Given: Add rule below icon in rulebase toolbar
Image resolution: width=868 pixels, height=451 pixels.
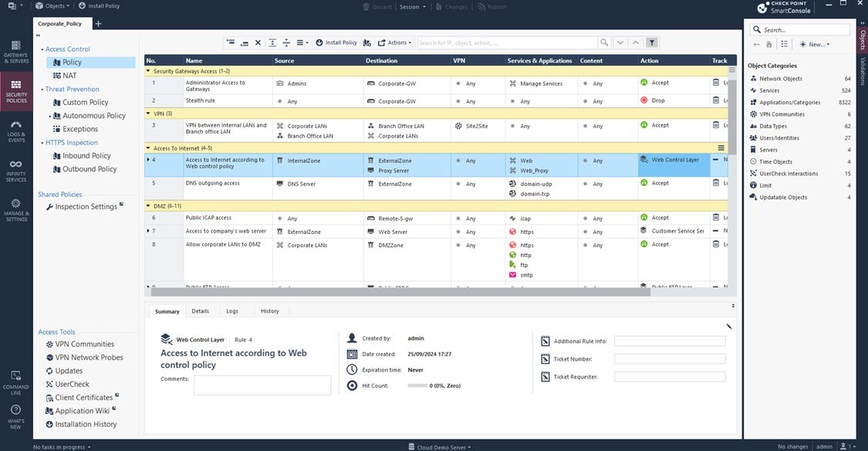Looking at the screenshot, I should pyautogui.click(x=244, y=42).
